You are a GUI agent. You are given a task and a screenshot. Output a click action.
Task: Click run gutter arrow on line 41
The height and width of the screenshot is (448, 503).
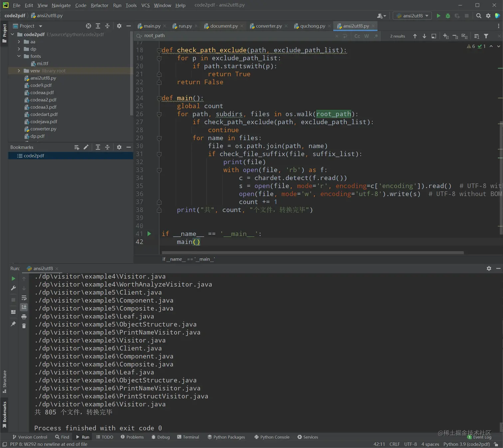149,234
